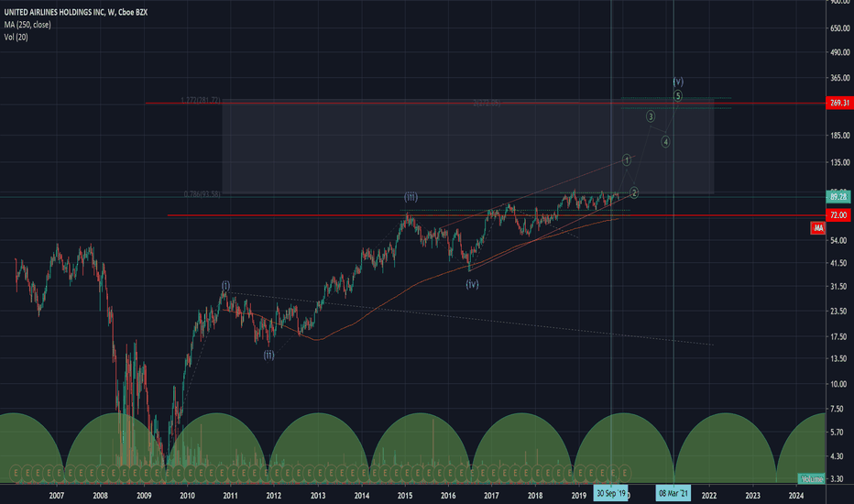Click the 23.50 price axis label
The width and height of the screenshot is (854, 504).
pos(838,312)
